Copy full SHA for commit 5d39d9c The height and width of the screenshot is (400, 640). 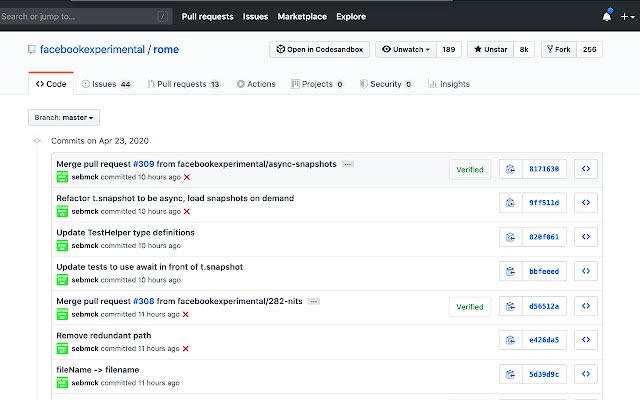tap(510, 374)
